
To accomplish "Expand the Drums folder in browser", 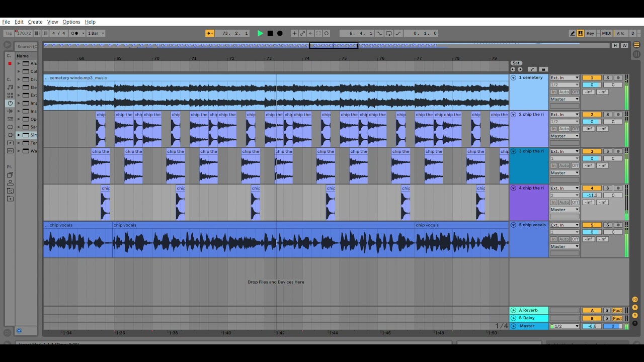I will coord(19,79).
